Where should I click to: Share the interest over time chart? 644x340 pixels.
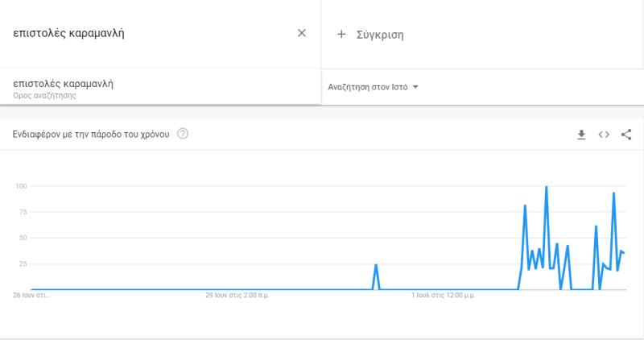click(x=626, y=135)
